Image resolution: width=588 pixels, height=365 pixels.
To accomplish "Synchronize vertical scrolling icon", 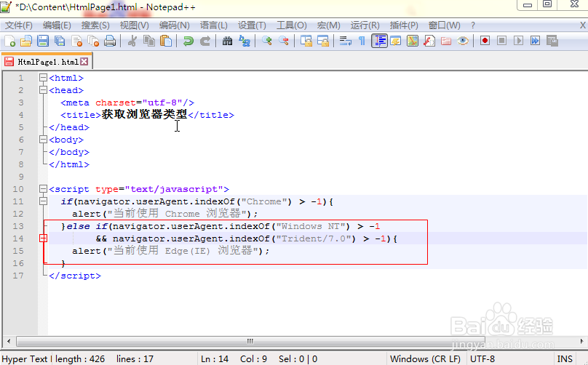I will tap(306, 41).
